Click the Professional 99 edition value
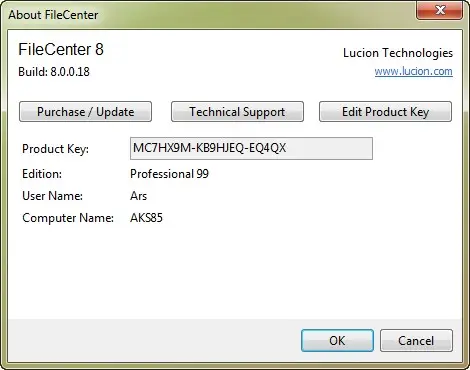 [169, 174]
